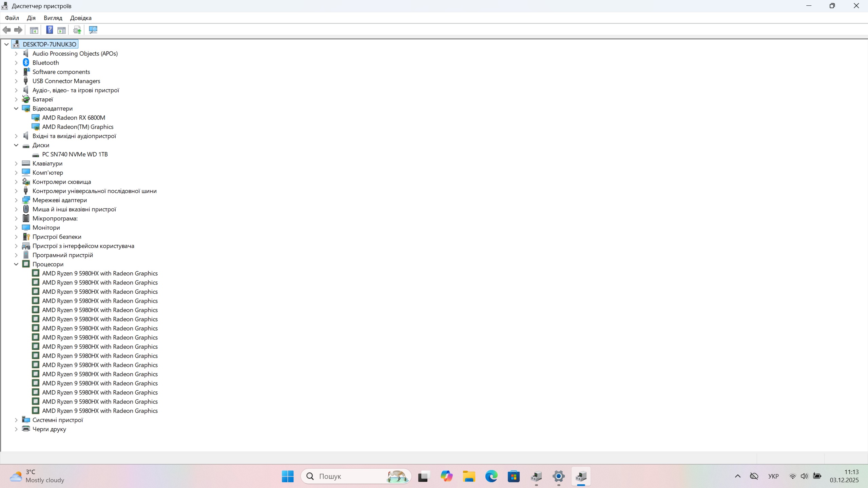Click the Forward arrow toolbar icon
Screen dimensions: 868x488
coord(18,30)
